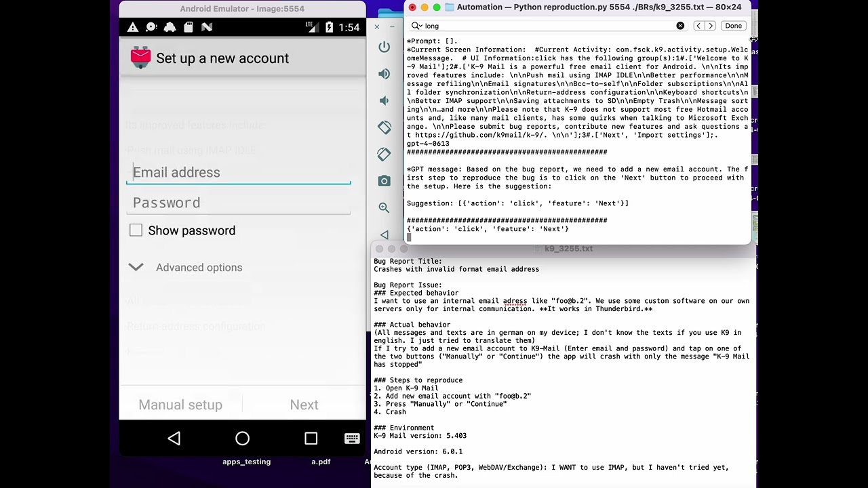Click the emulator power button
Image resolution: width=868 pixels, height=488 pixels.
(x=384, y=47)
